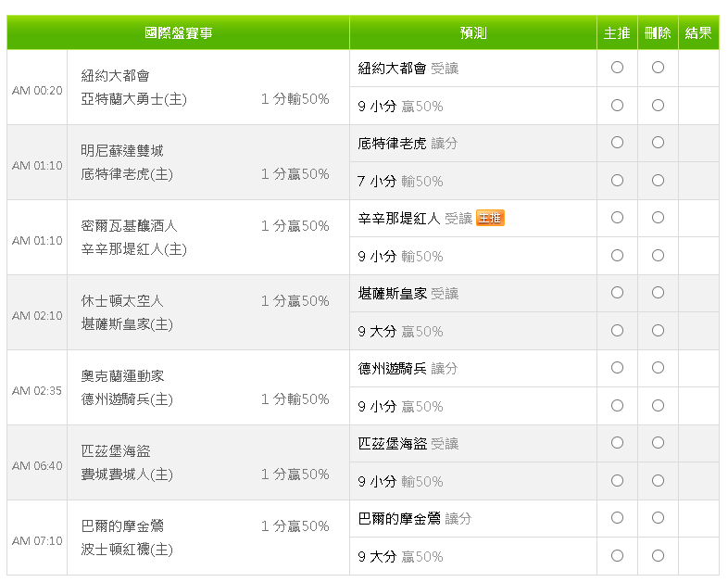Select 刪除 radio for 紐約大都會 受讓
The height and width of the screenshot is (582, 728).
[x=658, y=68]
